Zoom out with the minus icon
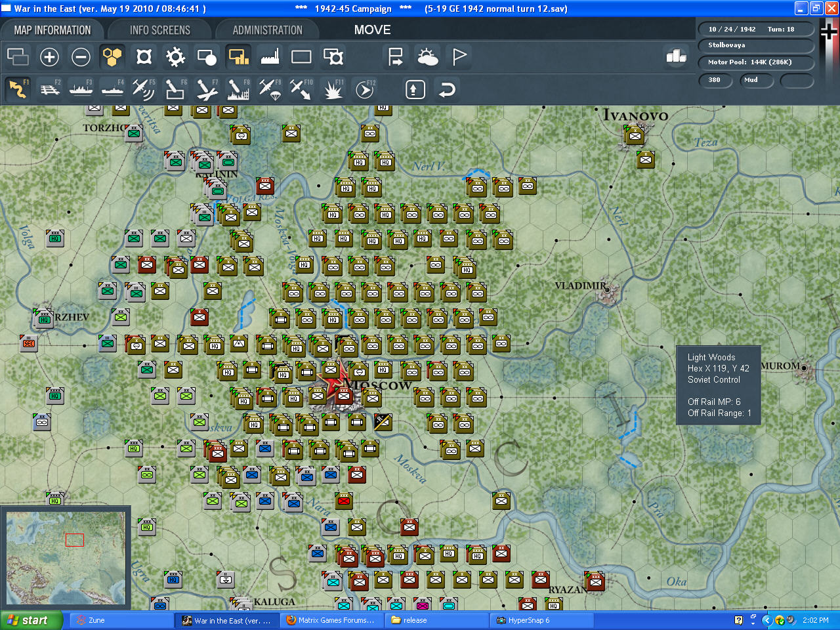The width and height of the screenshot is (840, 630). (x=81, y=57)
